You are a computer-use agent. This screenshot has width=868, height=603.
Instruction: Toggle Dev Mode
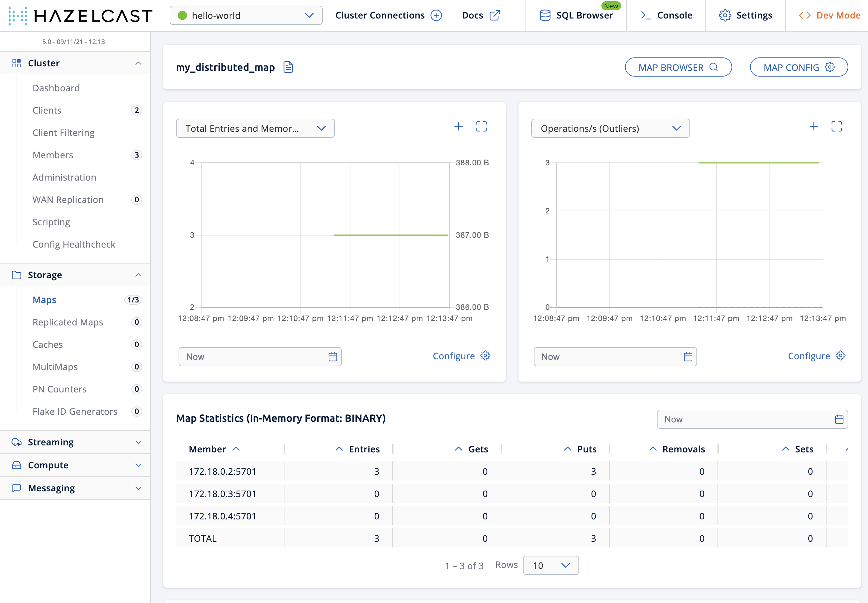tap(829, 16)
